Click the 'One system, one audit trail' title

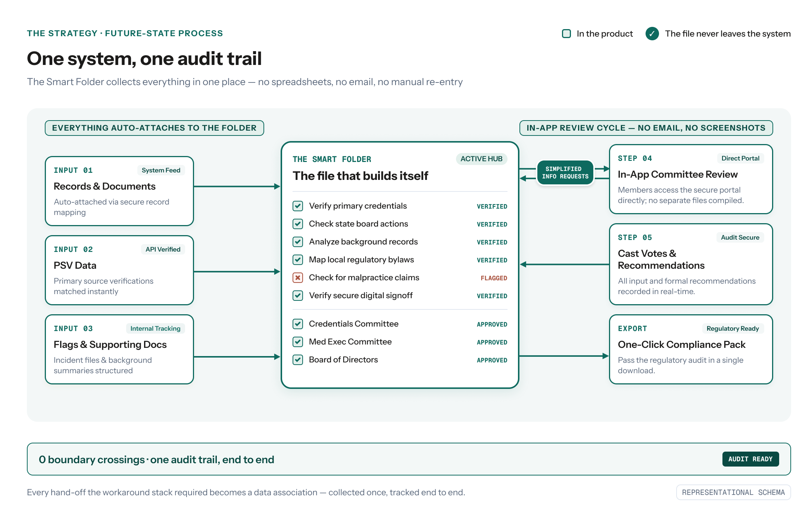point(144,59)
